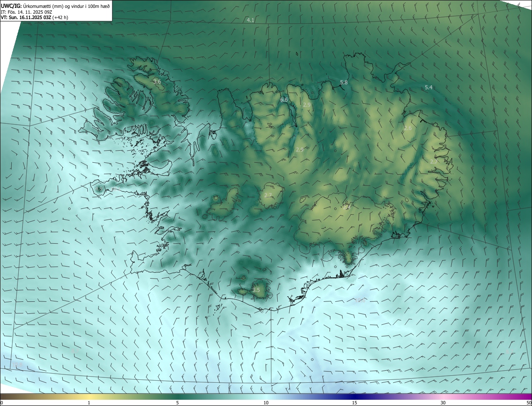Click the '0' tick on the color scale
The width and height of the screenshot is (532, 406).
click(x=2, y=403)
